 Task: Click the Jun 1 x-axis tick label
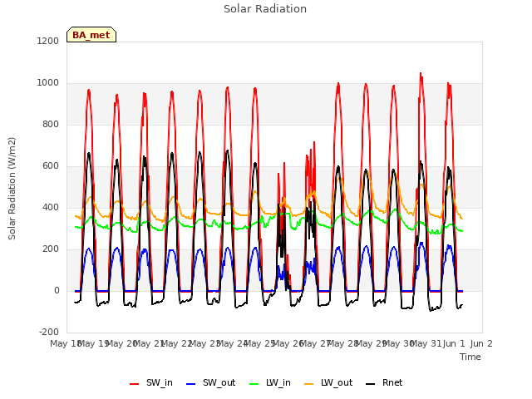454,343
